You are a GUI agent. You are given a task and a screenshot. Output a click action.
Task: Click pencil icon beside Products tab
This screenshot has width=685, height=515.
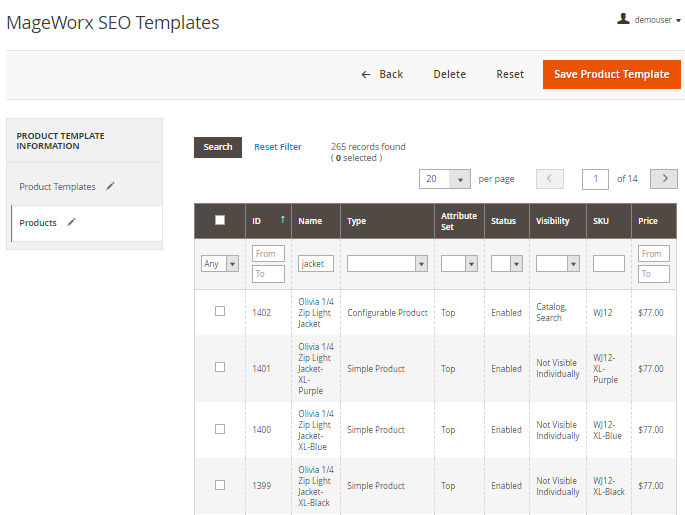(71, 222)
